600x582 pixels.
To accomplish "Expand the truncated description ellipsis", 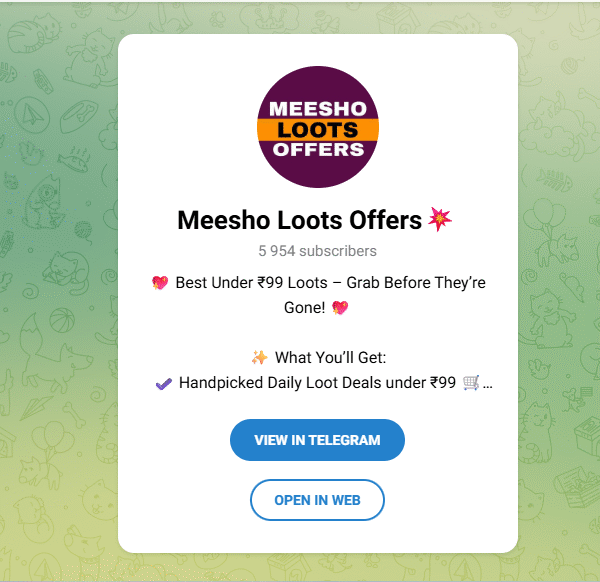I will point(488,384).
